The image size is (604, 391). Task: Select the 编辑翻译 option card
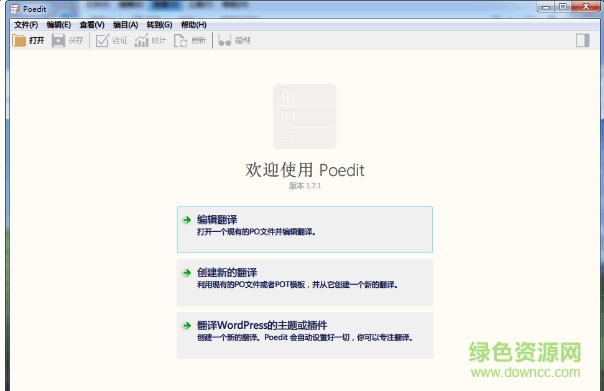tap(305, 230)
